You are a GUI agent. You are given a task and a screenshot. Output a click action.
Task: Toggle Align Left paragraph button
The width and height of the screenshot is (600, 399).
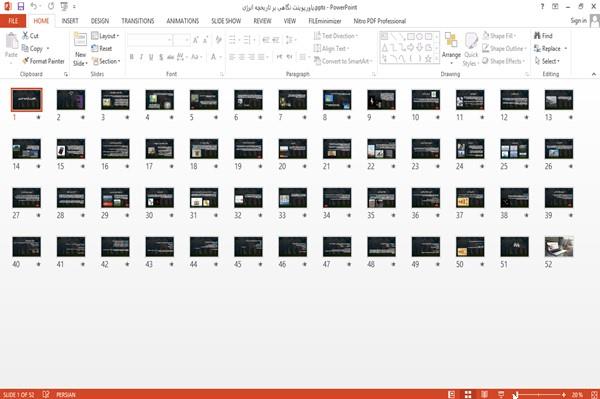232,57
